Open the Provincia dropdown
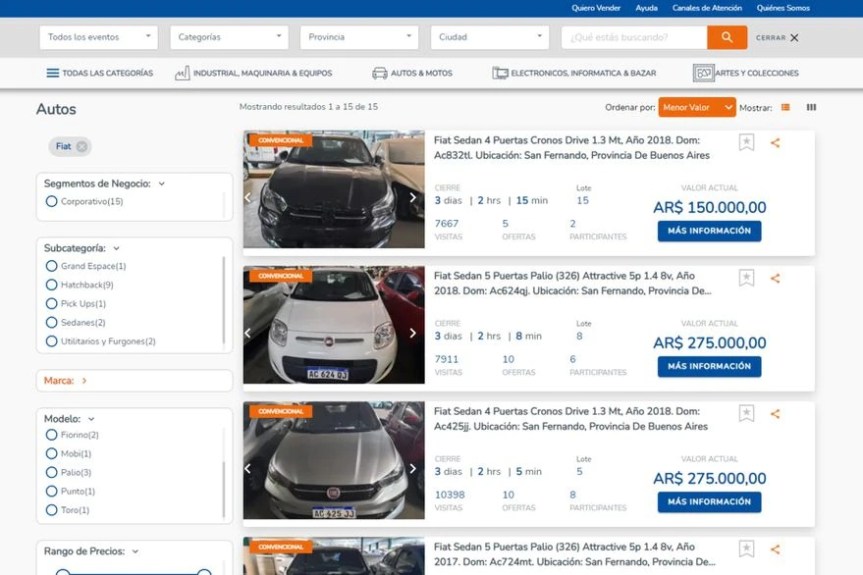The height and width of the screenshot is (575, 863). pyautogui.click(x=359, y=37)
